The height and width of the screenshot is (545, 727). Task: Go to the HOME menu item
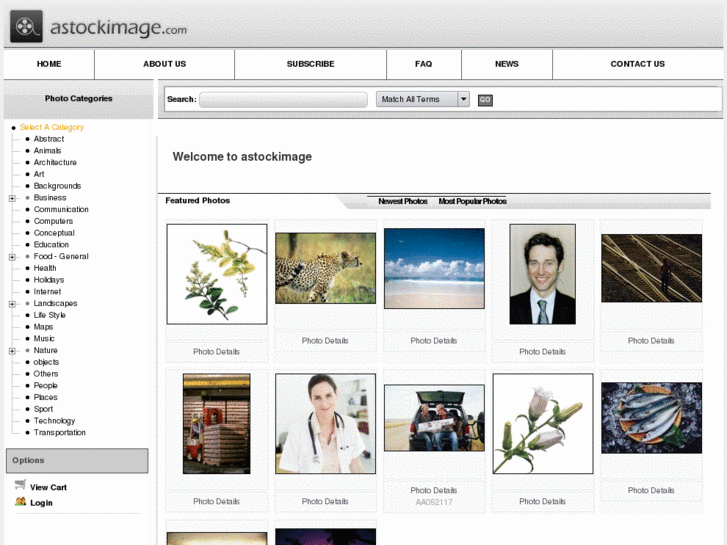(x=49, y=64)
